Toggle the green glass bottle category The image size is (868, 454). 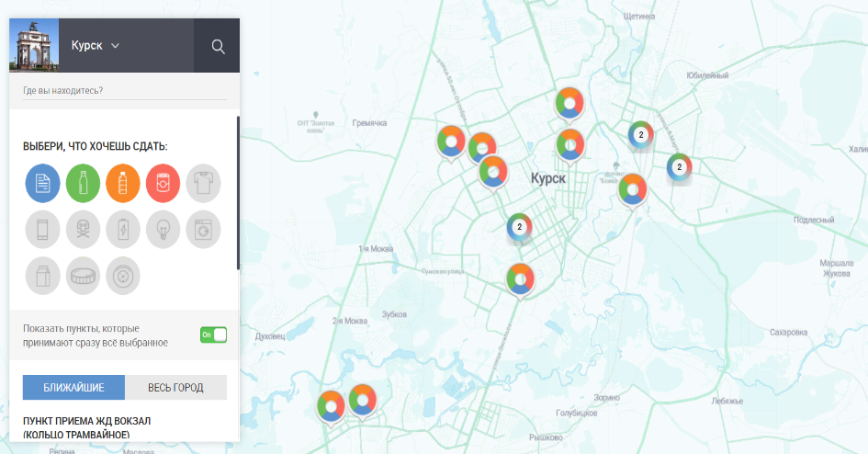[83, 183]
